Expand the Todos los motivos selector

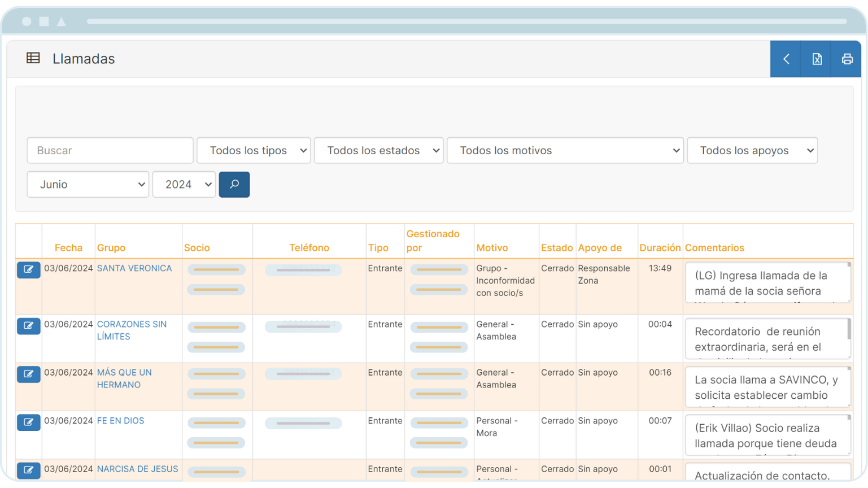click(565, 150)
